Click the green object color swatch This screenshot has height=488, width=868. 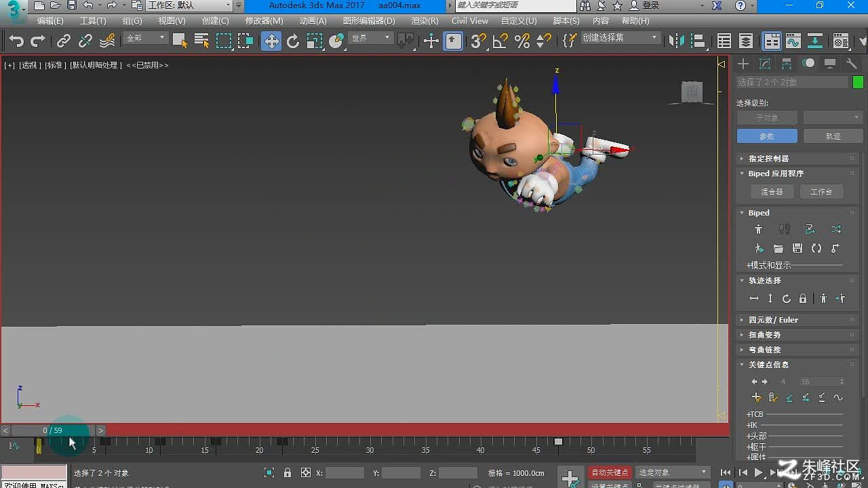click(x=859, y=82)
